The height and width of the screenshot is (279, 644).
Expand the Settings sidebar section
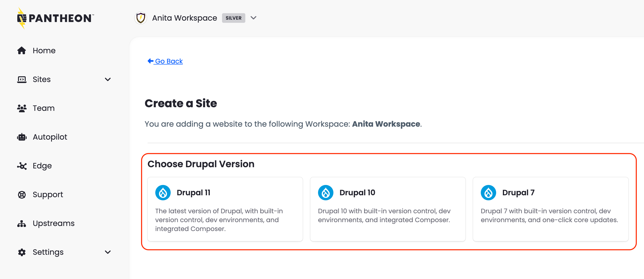(108, 252)
